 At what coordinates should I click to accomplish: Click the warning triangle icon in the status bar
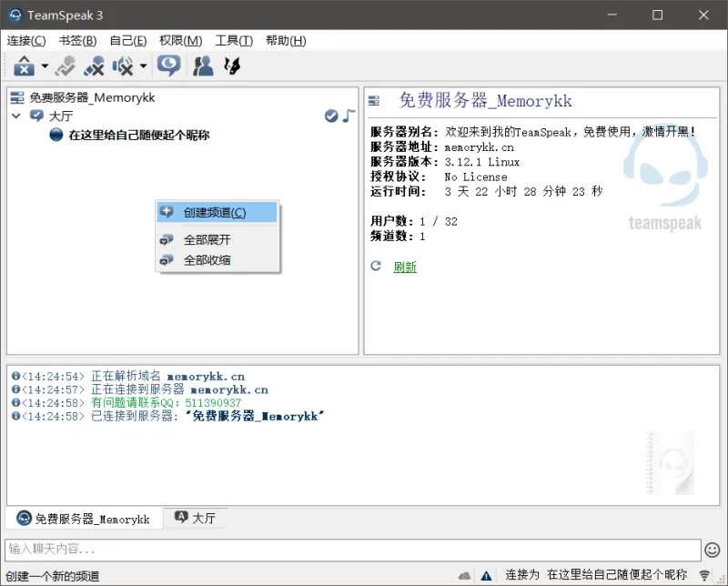[486, 576]
